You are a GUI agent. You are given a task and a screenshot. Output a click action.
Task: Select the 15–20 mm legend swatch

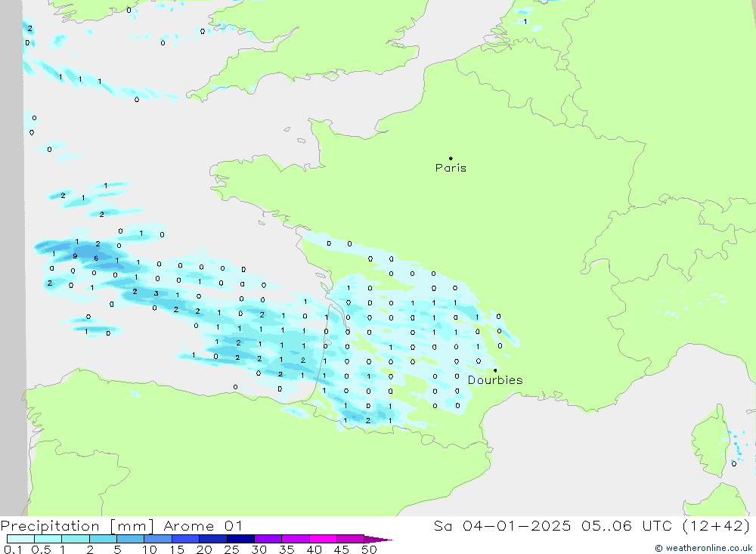click(x=186, y=539)
